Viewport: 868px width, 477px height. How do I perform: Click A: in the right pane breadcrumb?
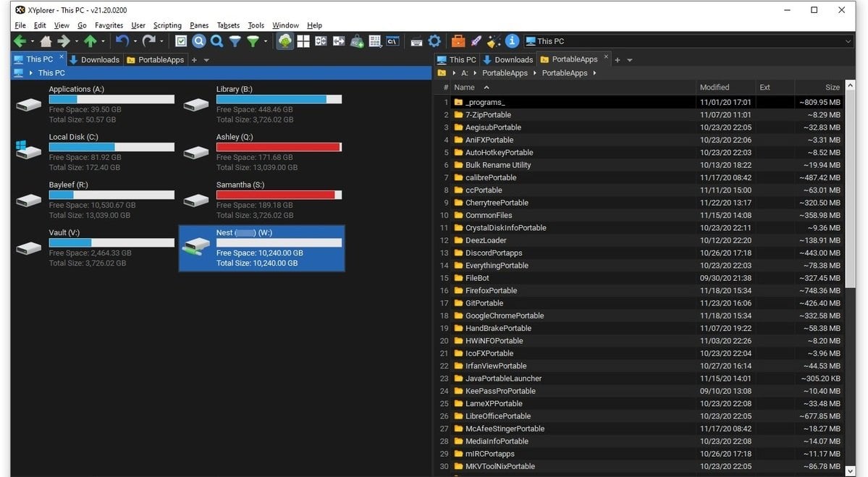(x=465, y=73)
